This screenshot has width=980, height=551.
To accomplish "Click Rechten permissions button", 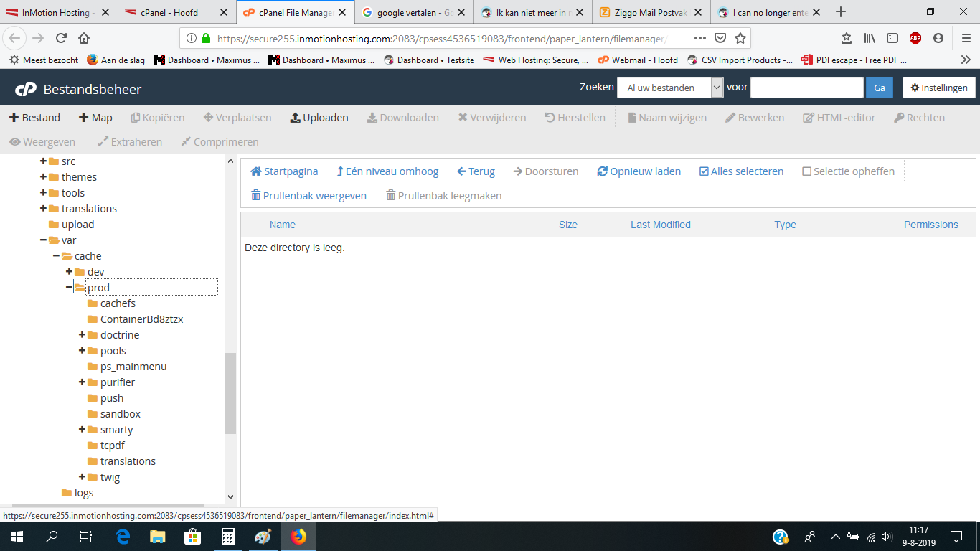I will (x=920, y=118).
